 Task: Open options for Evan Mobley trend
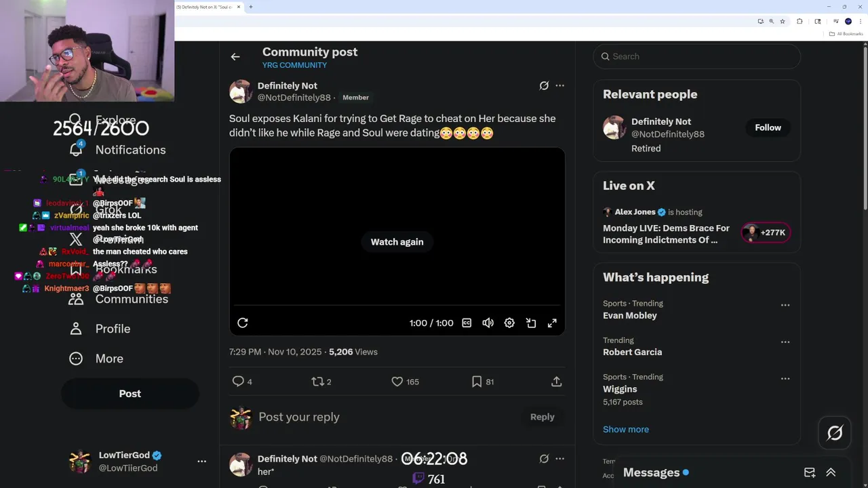785,305
